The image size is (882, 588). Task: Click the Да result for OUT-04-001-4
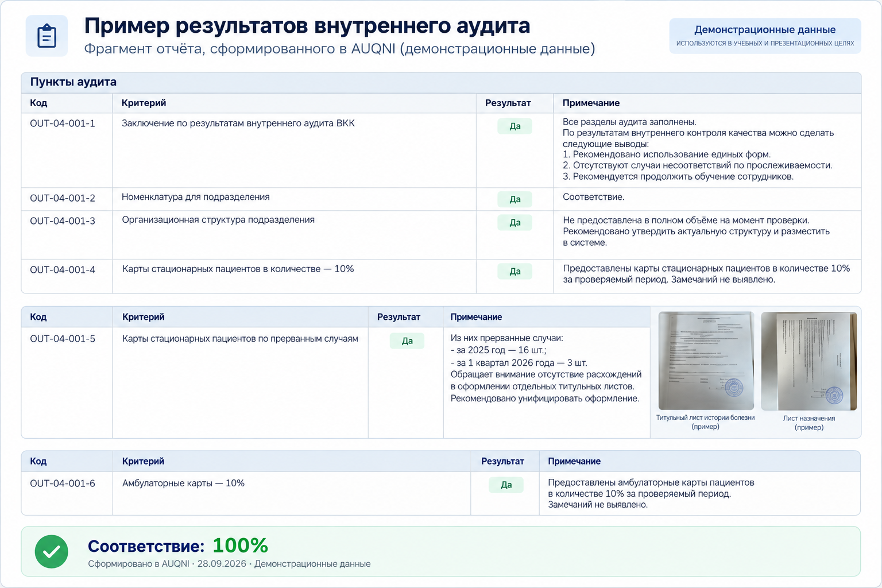[x=514, y=271]
